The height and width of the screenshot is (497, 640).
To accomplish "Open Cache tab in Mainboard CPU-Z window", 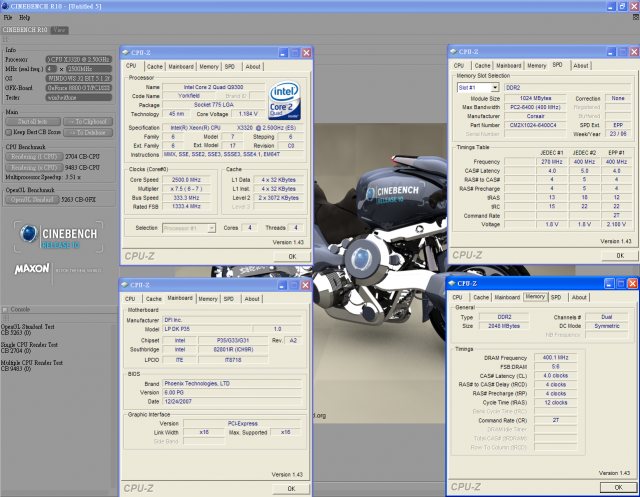I will [153, 299].
